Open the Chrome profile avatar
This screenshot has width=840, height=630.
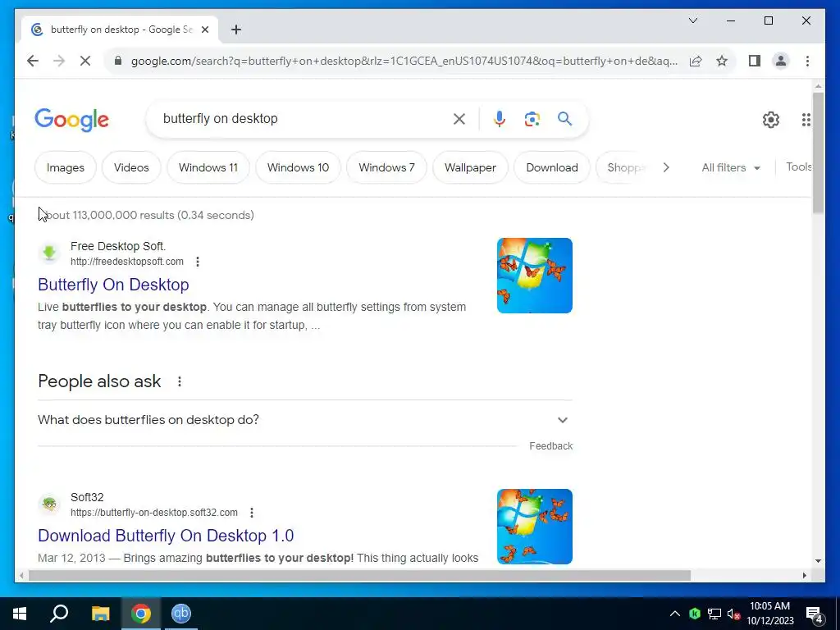tap(781, 61)
